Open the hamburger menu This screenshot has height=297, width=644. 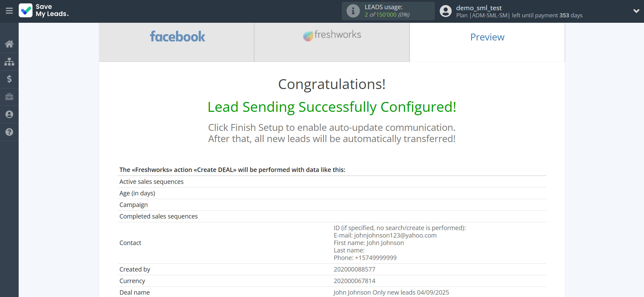point(9,11)
